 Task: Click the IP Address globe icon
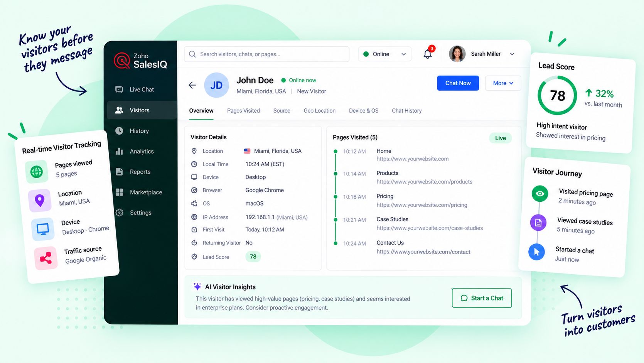[194, 217]
